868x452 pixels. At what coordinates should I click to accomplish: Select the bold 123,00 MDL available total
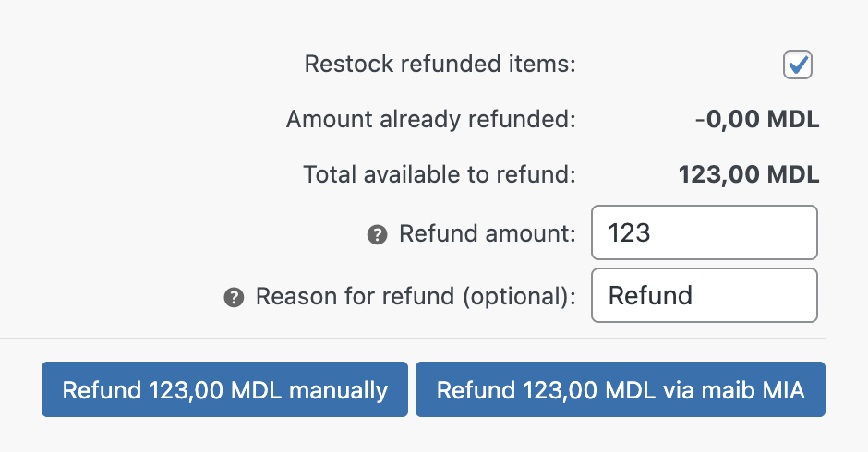click(749, 174)
